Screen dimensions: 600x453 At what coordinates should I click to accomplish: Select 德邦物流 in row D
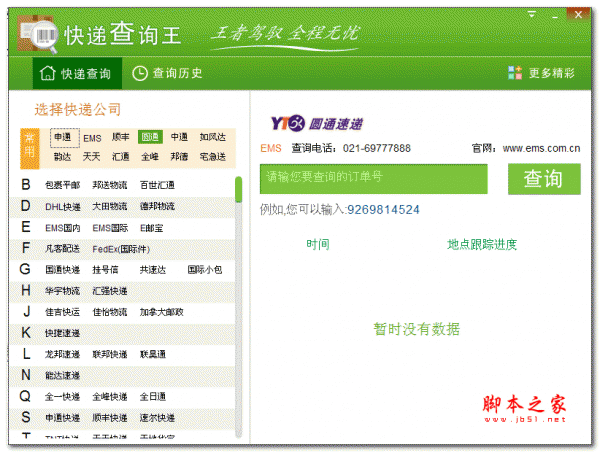[157, 207]
